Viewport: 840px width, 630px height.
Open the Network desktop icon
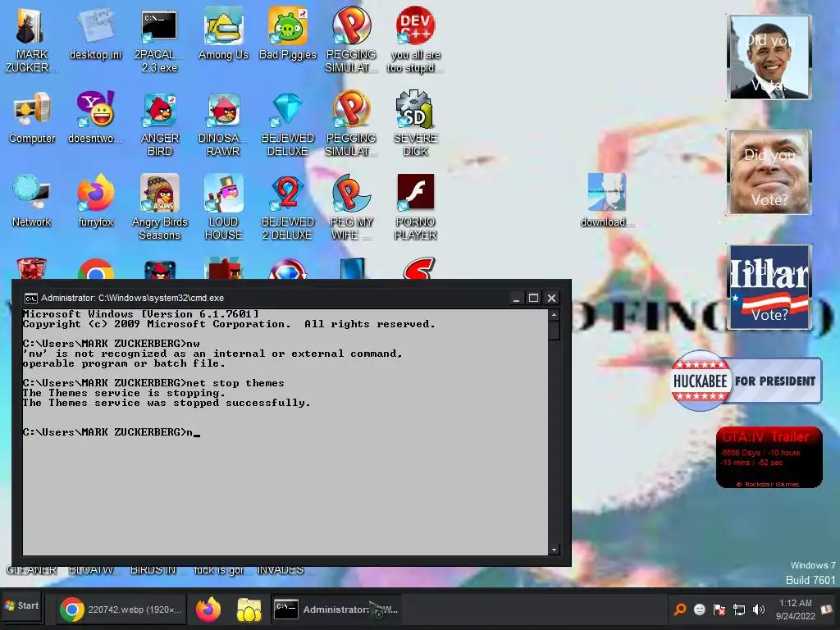point(32,202)
